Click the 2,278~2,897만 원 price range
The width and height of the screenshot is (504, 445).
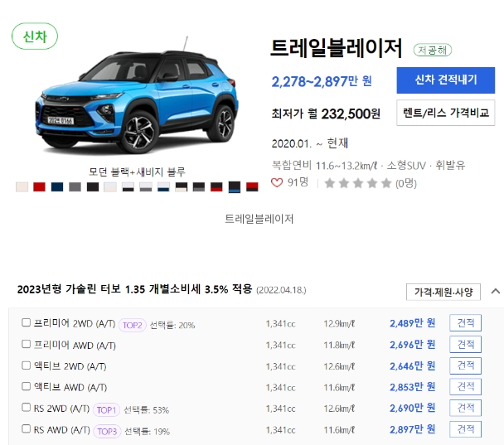pos(322,81)
